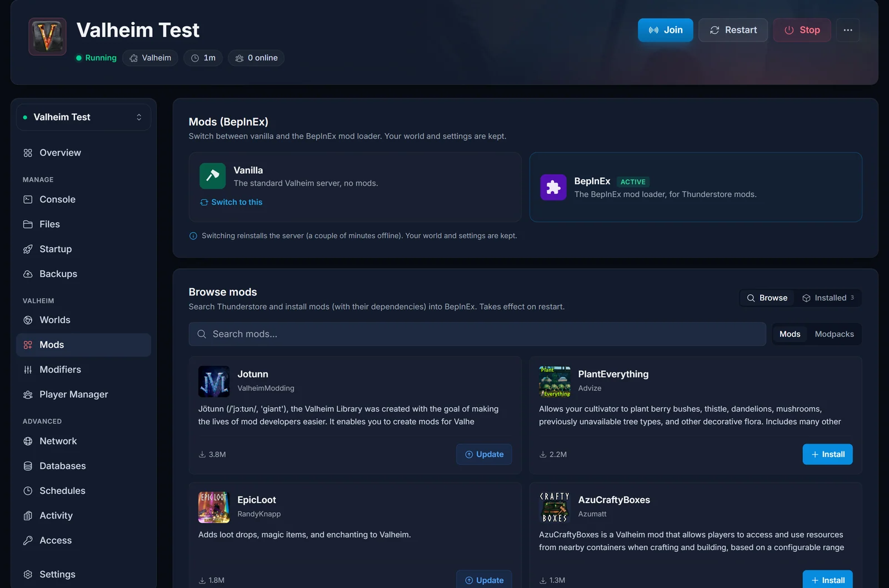Click the 0 online players badge

256,58
